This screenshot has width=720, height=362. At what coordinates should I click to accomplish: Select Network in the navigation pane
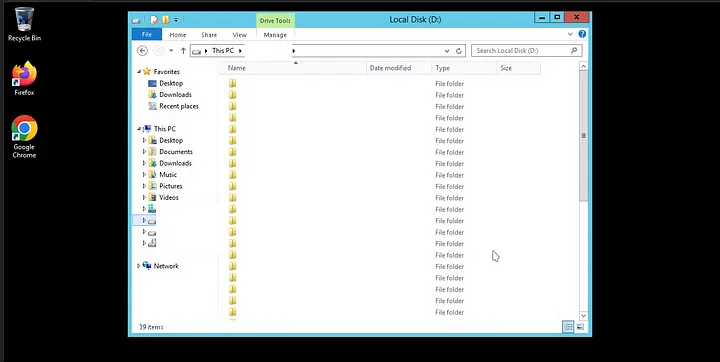pyautogui.click(x=166, y=266)
